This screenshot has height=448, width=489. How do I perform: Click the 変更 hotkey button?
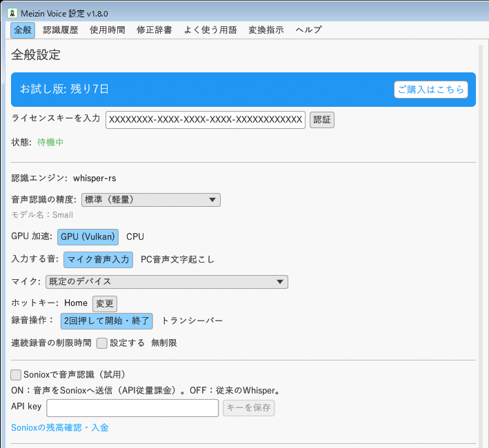pos(105,304)
